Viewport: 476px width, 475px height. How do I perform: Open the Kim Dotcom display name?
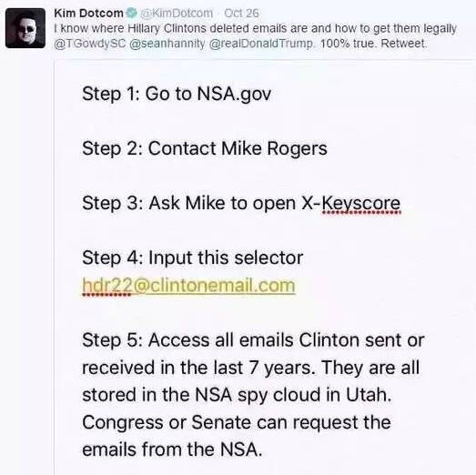tap(88, 13)
